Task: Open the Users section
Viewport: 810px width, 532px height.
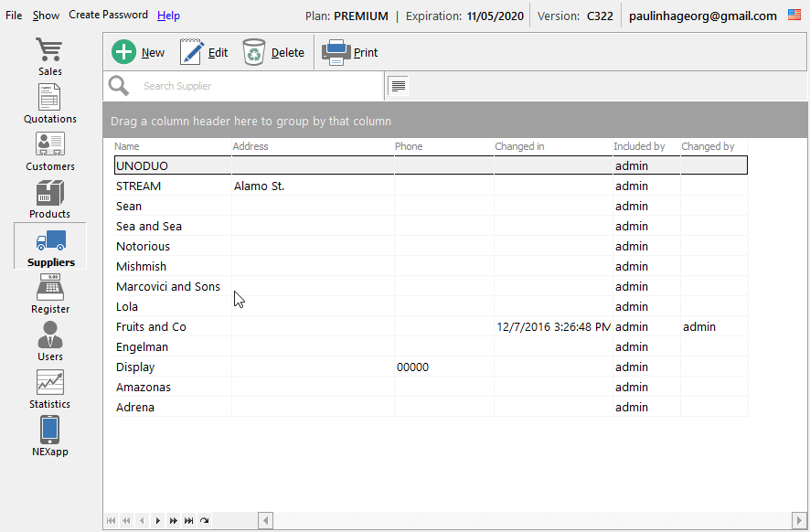Action: click(x=49, y=341)
